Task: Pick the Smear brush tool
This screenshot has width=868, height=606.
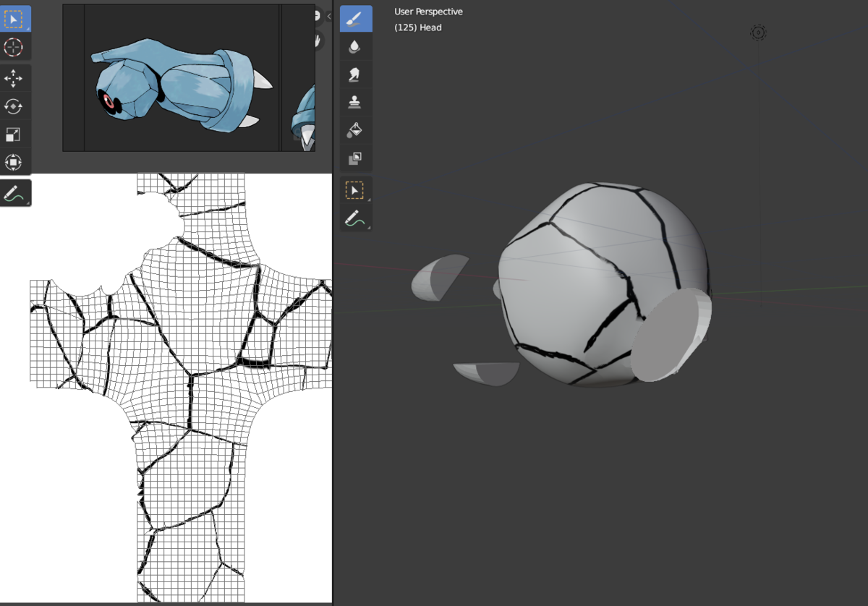Action: [356, 74]
